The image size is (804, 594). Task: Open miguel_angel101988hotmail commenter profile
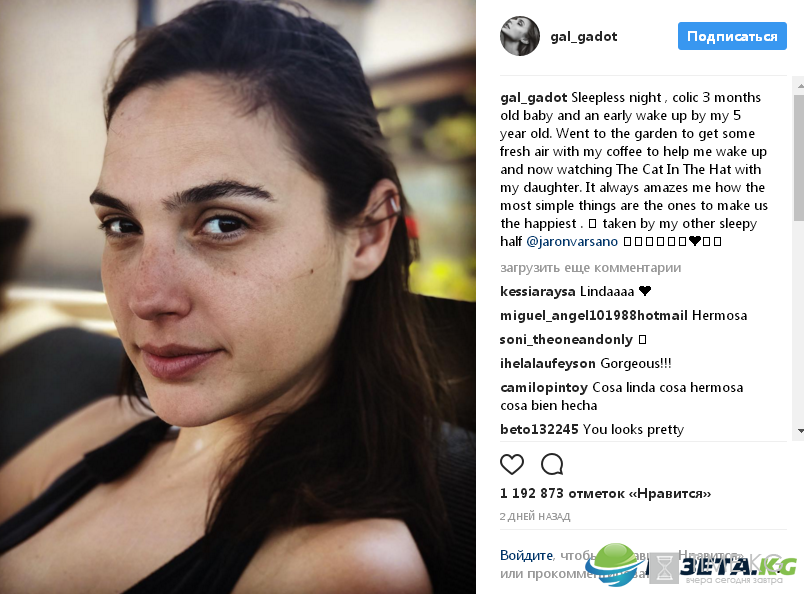pyautogui.click(x=593, y=315)
